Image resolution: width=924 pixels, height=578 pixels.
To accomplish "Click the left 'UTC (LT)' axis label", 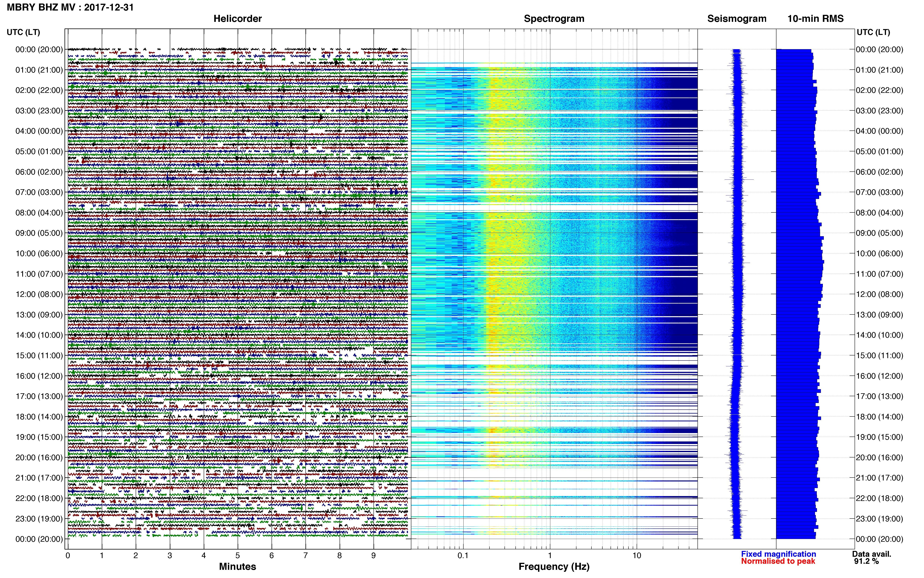I will coord(23,32).
